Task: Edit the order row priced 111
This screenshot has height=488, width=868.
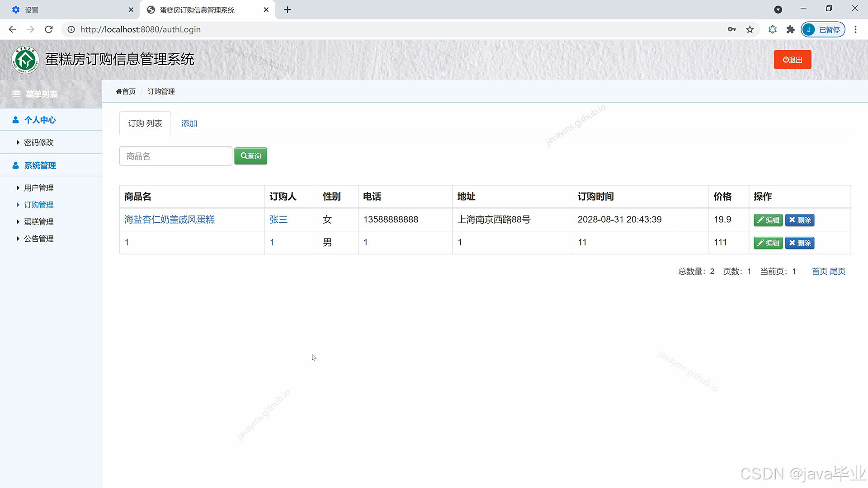Action: click(768, 243)
